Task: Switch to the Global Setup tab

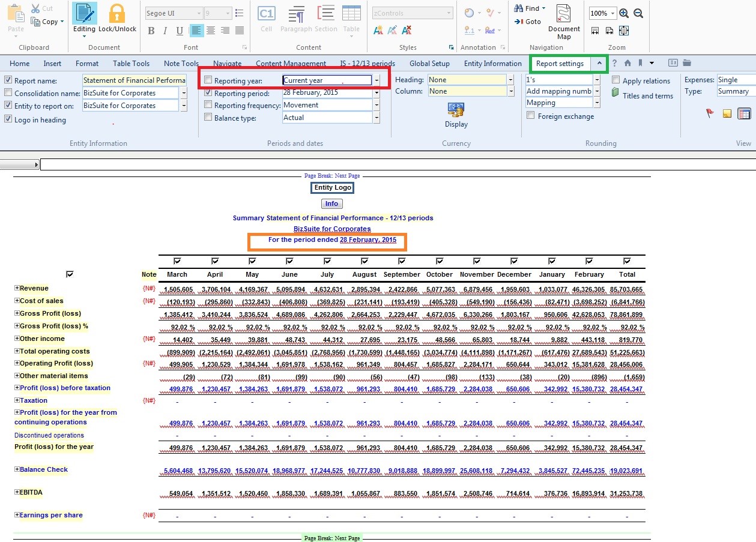Action: tap(429, 64)
